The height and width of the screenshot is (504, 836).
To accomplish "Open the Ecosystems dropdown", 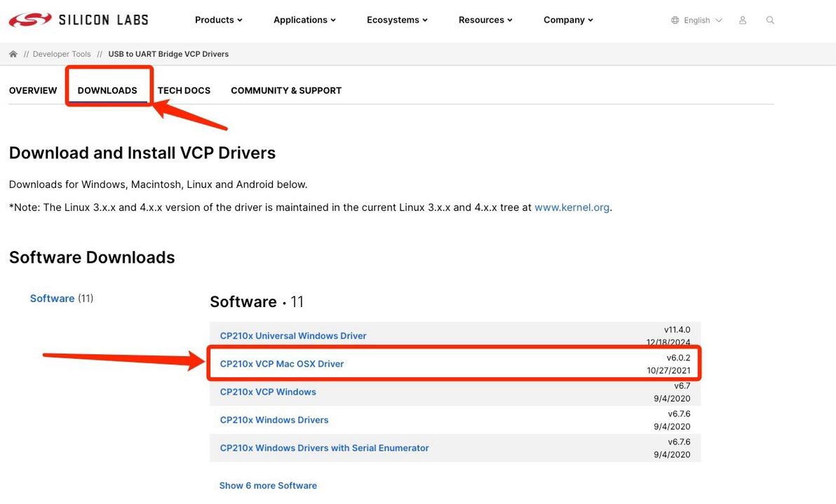I will 397,20.
